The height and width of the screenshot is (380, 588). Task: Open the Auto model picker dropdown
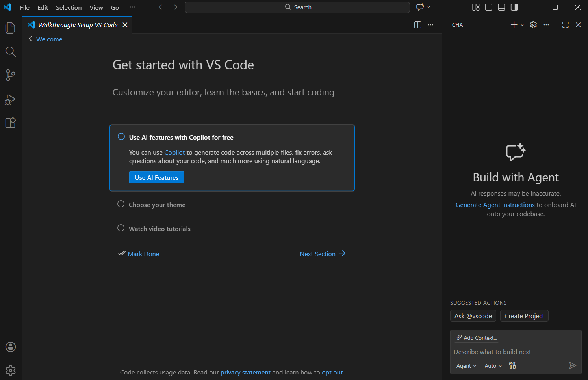[493, 365]
